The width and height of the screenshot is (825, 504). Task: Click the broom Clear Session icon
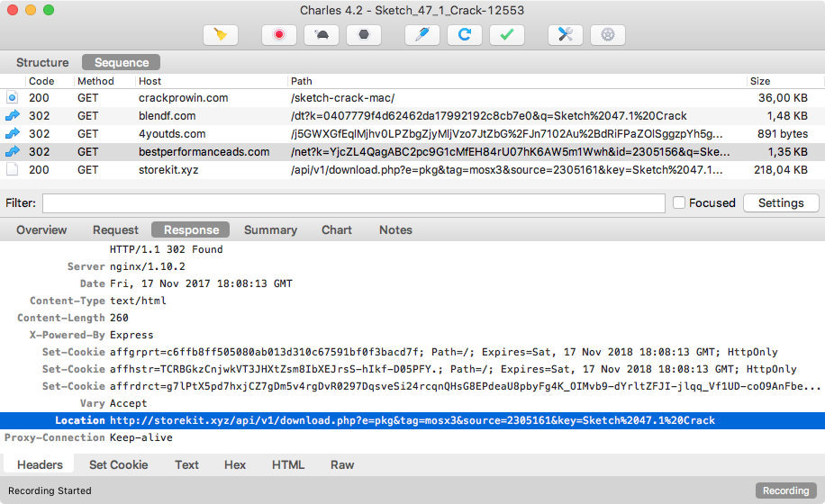pyautogui.click(x=220, y=35)
